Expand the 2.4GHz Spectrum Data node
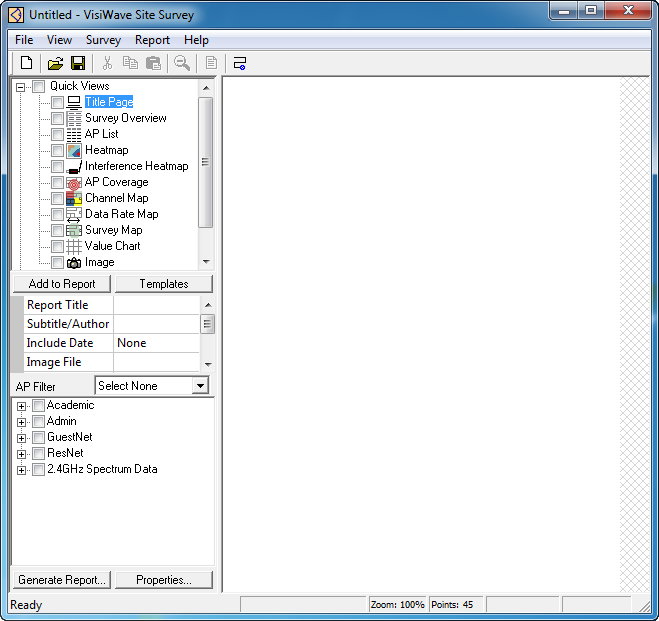This screenshot has height=621, width=659. pyautogui.click(x=21, y=470)
